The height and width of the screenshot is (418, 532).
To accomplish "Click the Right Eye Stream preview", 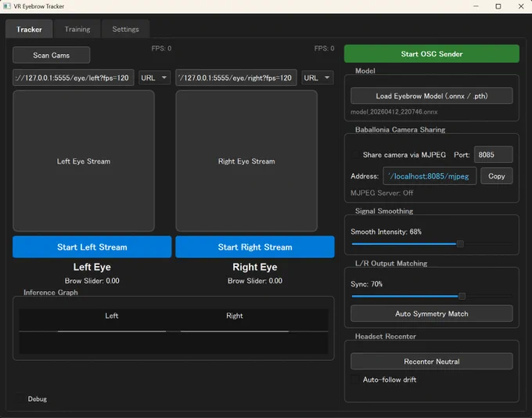I will tap(246, 161).
